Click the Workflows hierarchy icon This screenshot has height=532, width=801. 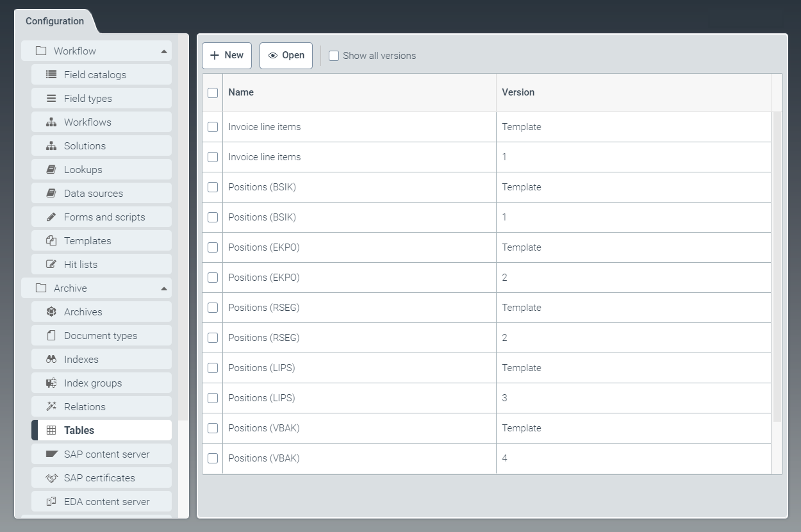51,122
